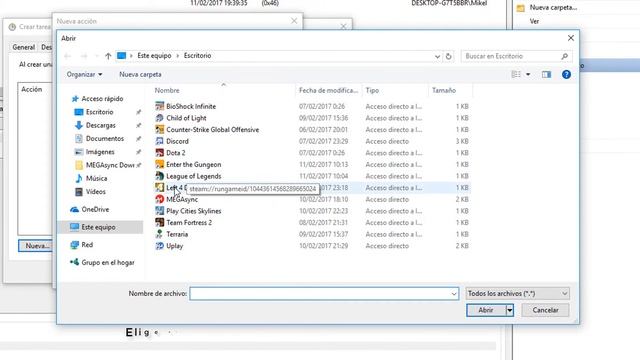Select the Enter the Gungeon icon
Screen dimensions: 640x360
(x=160, y=164)
